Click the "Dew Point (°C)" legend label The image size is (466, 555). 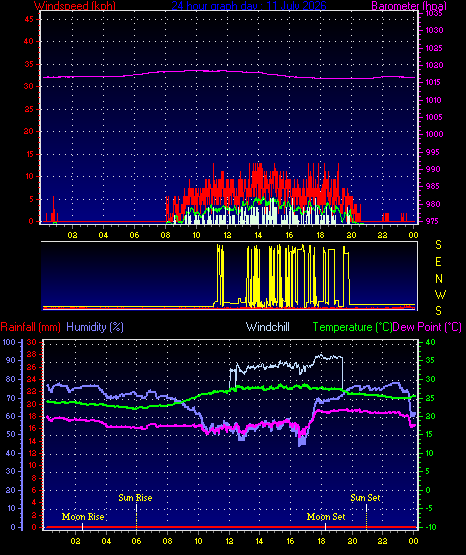[427, 327]
